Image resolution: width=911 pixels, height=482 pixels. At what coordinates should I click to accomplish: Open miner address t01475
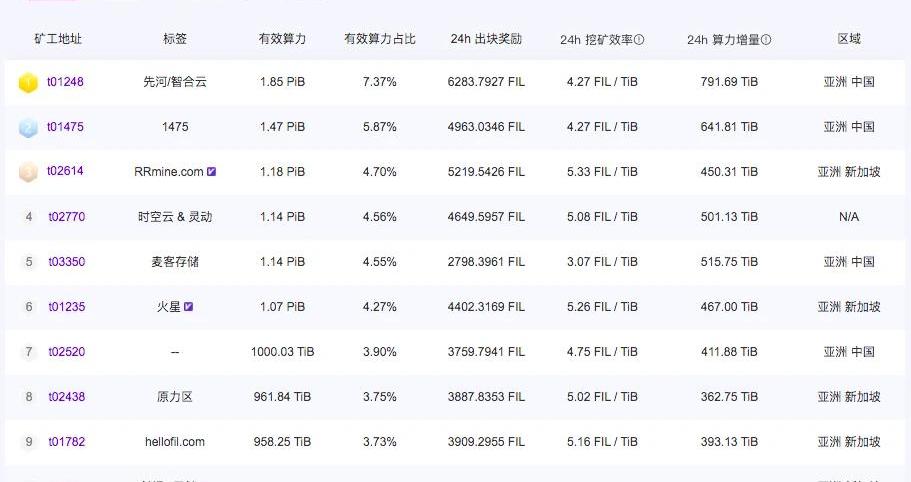65,127
